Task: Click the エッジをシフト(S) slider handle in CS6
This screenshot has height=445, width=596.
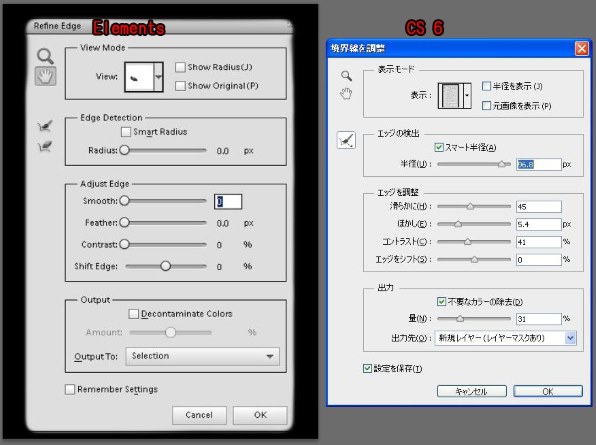Action: point(474,260)
